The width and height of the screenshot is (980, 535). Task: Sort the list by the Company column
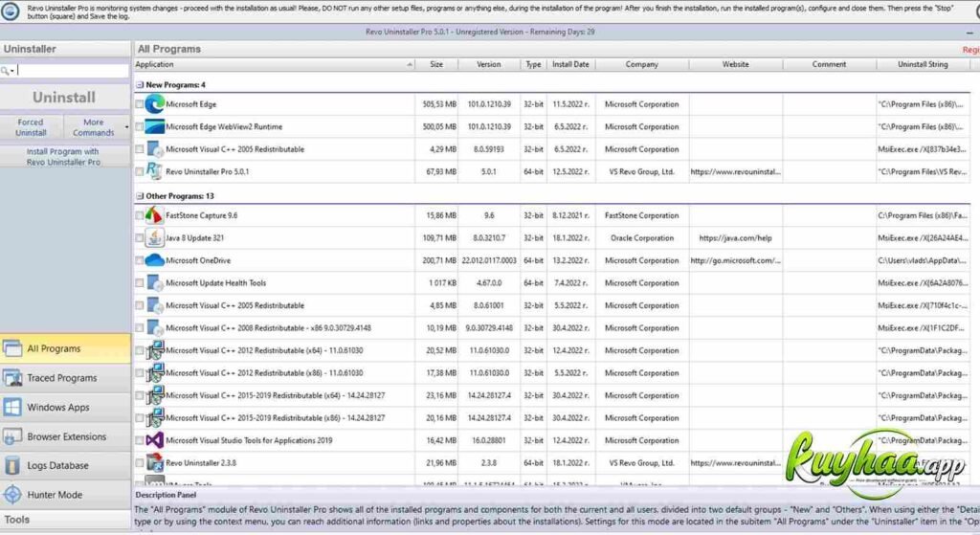coord(642,64)
